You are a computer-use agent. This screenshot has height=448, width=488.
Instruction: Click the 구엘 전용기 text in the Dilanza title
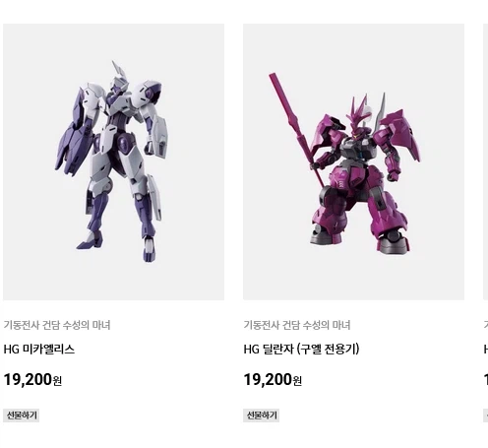pyautogui.click(x=328, y=349)
